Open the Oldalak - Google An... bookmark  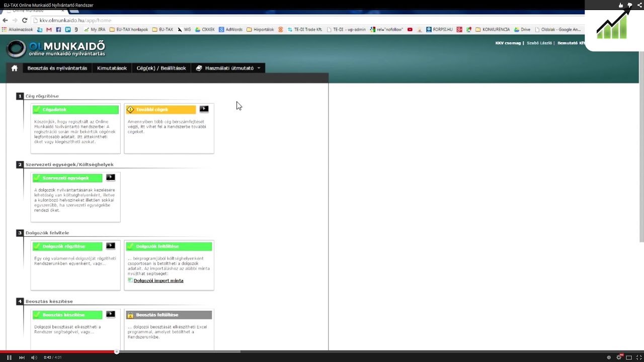point(557,30)
